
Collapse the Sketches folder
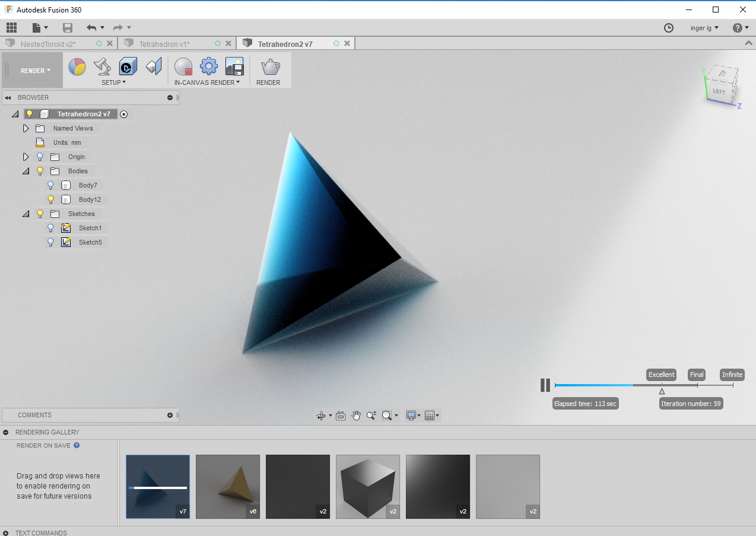coord(26,214)
